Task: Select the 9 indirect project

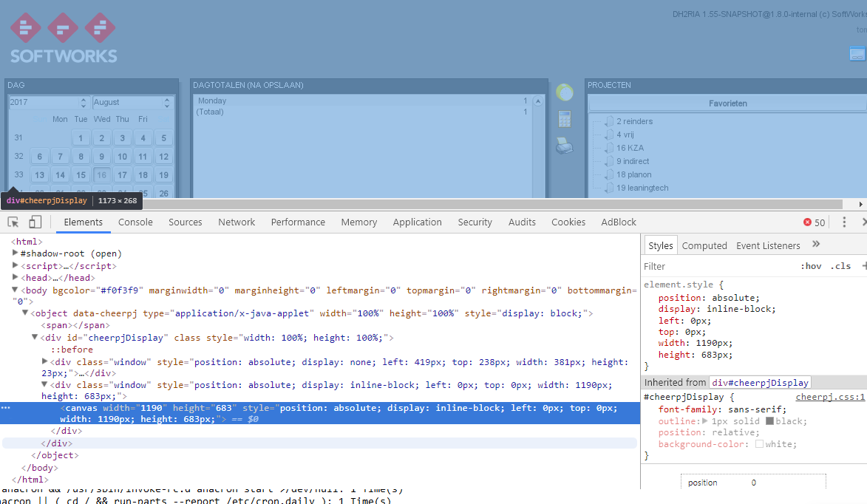Action: coord(633,161)
